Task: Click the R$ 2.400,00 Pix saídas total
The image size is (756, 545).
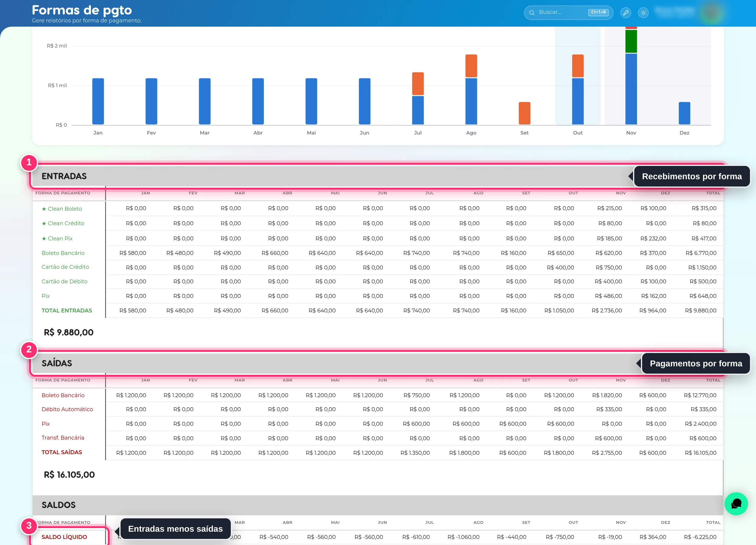Action: pyautogui.click(x=701, y=424)
